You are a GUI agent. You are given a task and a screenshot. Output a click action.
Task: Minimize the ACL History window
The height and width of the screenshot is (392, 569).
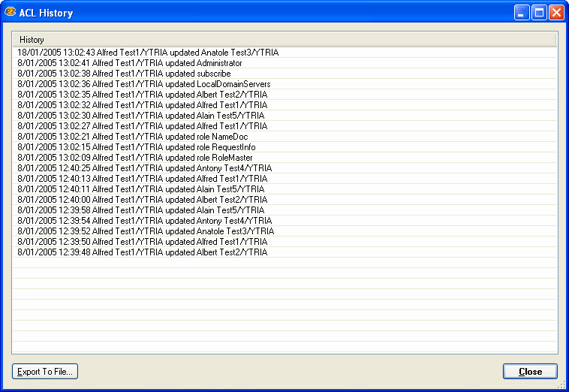(x=521, y=13)
